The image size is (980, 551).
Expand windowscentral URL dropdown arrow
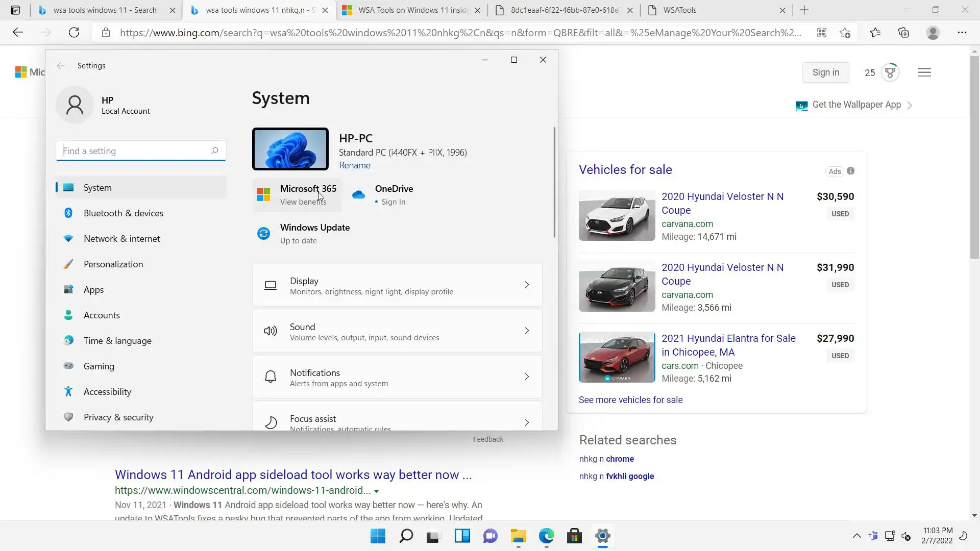click(x=377, y=491)
